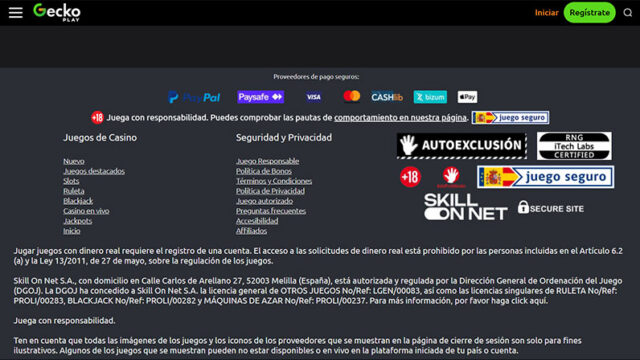Click the PayPal payment logo
Viewport: 640px width, 360px height.
(194, 97)
